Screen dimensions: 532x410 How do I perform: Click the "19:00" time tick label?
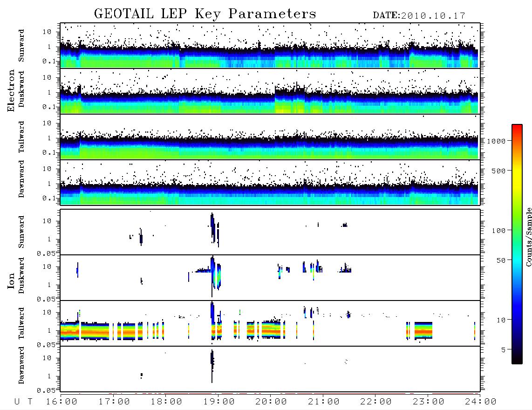(x=219, y=402)
